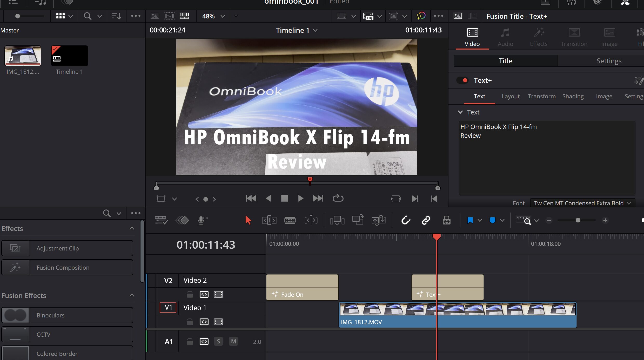
Task: Select the arrow Selection mode tool
Action: (248, 220)
